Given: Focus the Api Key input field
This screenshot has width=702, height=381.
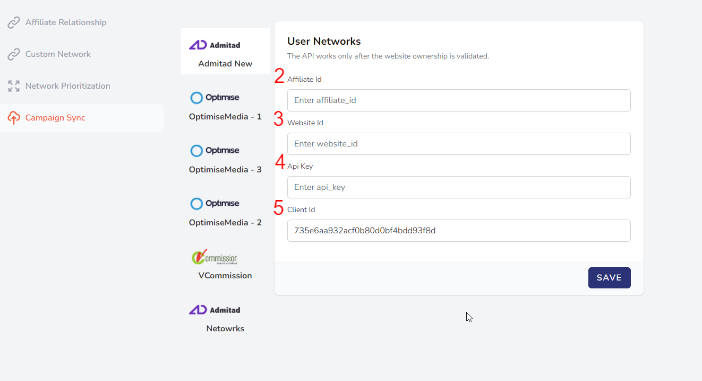Looking at the screenshot, I should tap(459, 187).
